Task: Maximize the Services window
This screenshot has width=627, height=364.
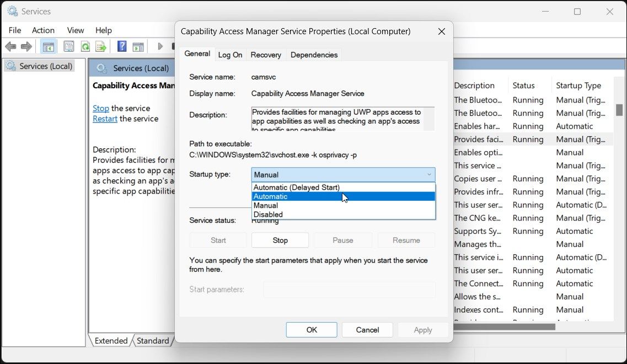Action: 577,12
